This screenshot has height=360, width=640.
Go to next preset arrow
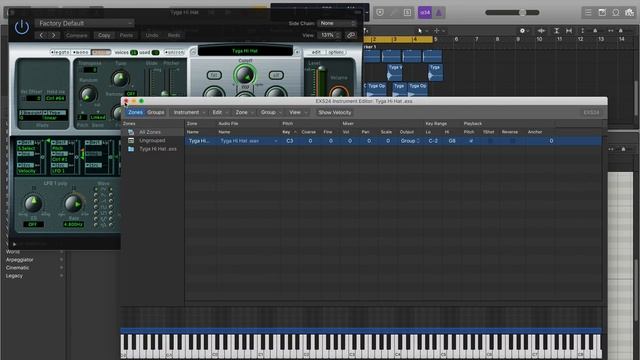tap(53, 36)
